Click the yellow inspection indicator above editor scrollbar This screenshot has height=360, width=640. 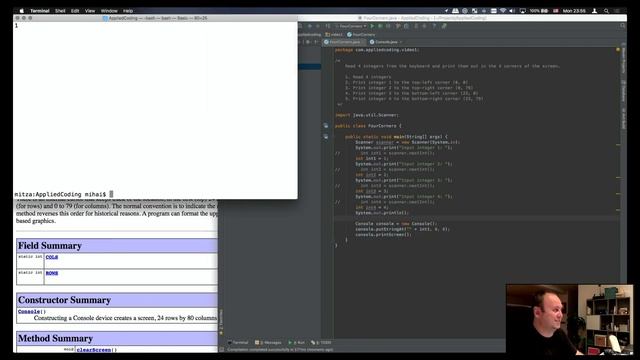pyautogui.click(x=618, y=50)
